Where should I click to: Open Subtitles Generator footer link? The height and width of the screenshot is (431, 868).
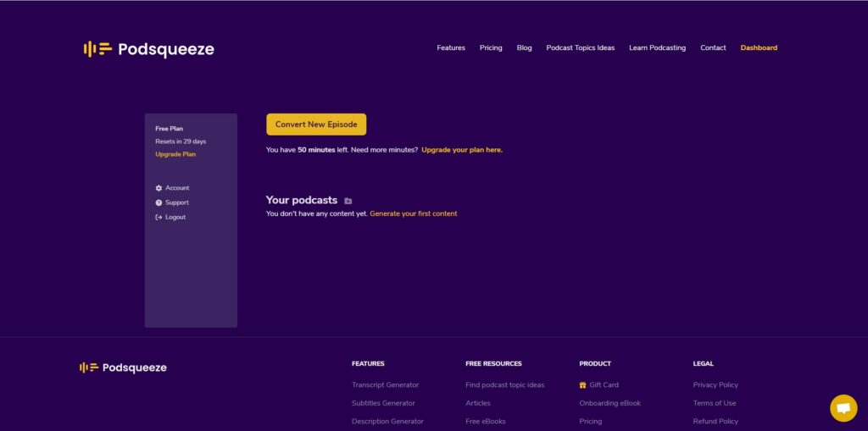click(383, 403)
